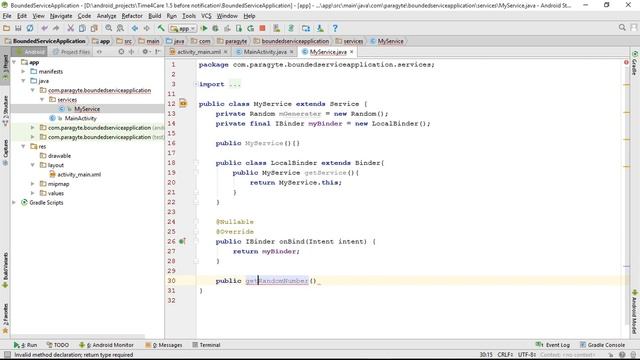
Task: Select the drawable folder
Action: pos(59,156)
